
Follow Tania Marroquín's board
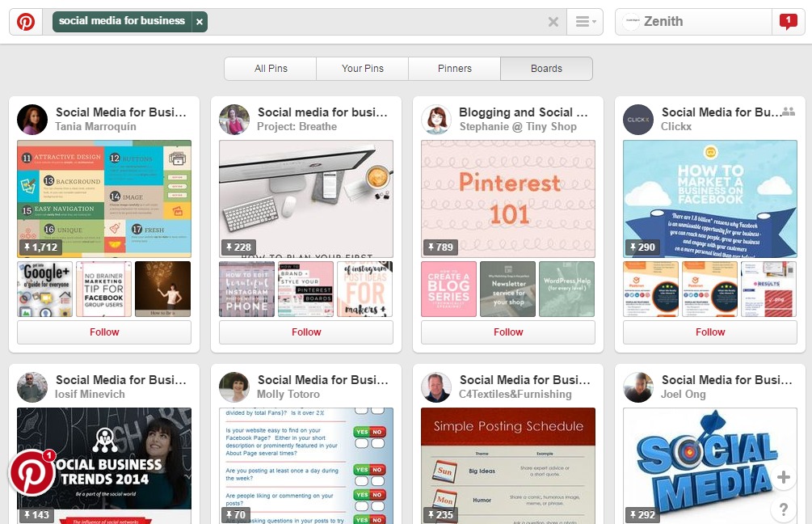click(x=104, y=332)
